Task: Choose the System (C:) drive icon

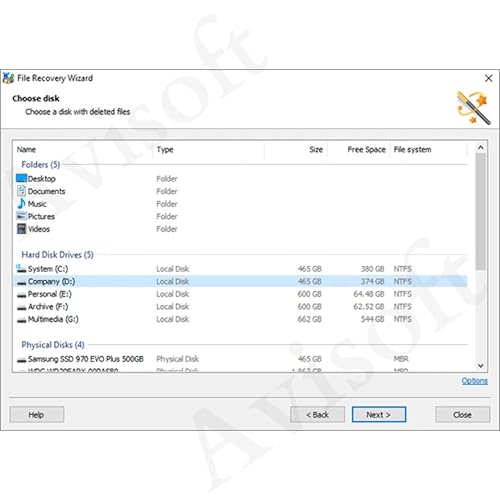Action: coord(21,268)
